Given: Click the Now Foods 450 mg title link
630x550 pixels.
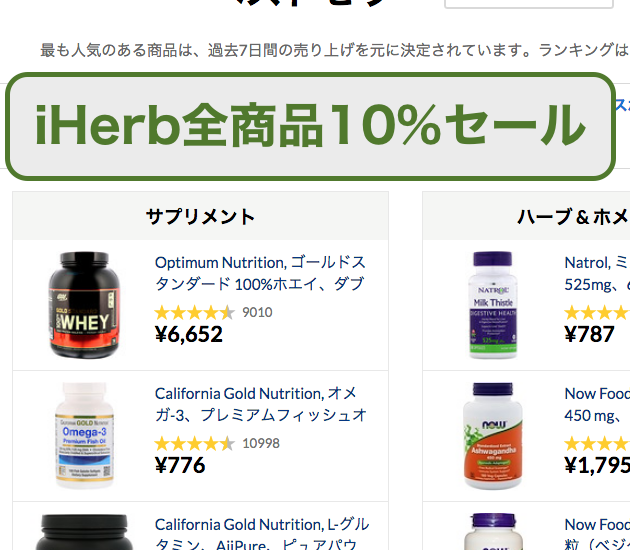Looking at the screenshot, I should [597, 404].
